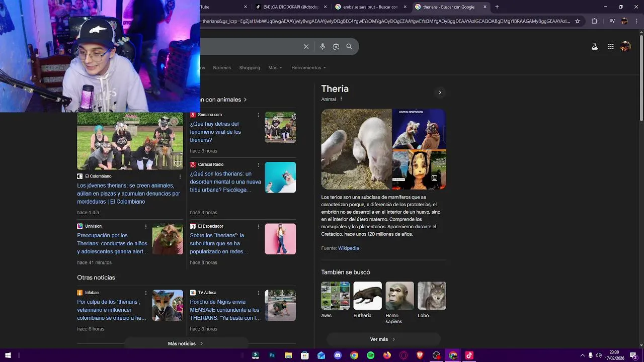Open Chrome three-dot menu

pyautogui.click(x=635, y=21)
